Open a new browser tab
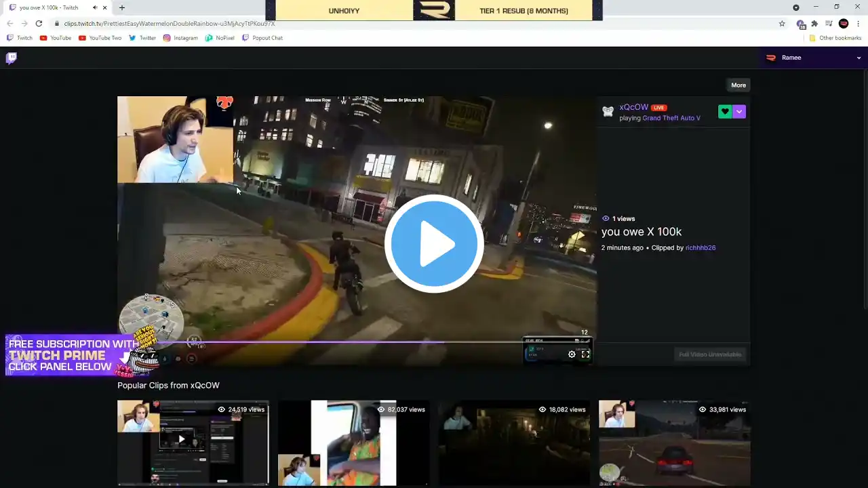 pyautogui.click(x=121, y=7)
